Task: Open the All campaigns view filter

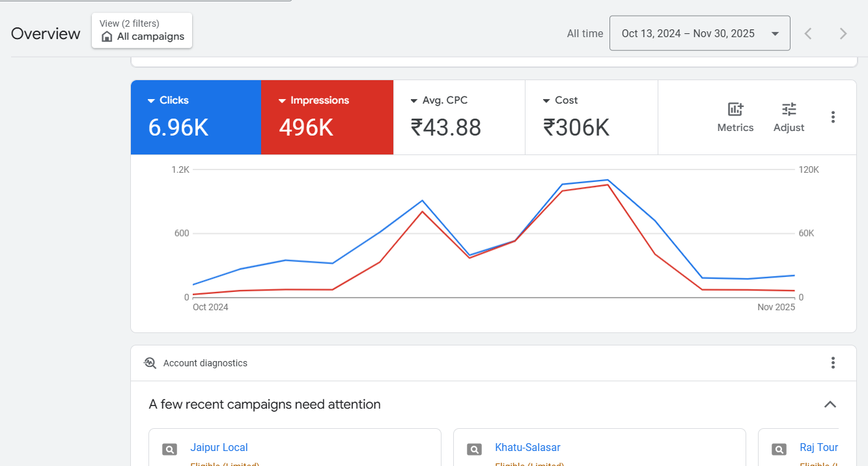Action: point(142,31)
